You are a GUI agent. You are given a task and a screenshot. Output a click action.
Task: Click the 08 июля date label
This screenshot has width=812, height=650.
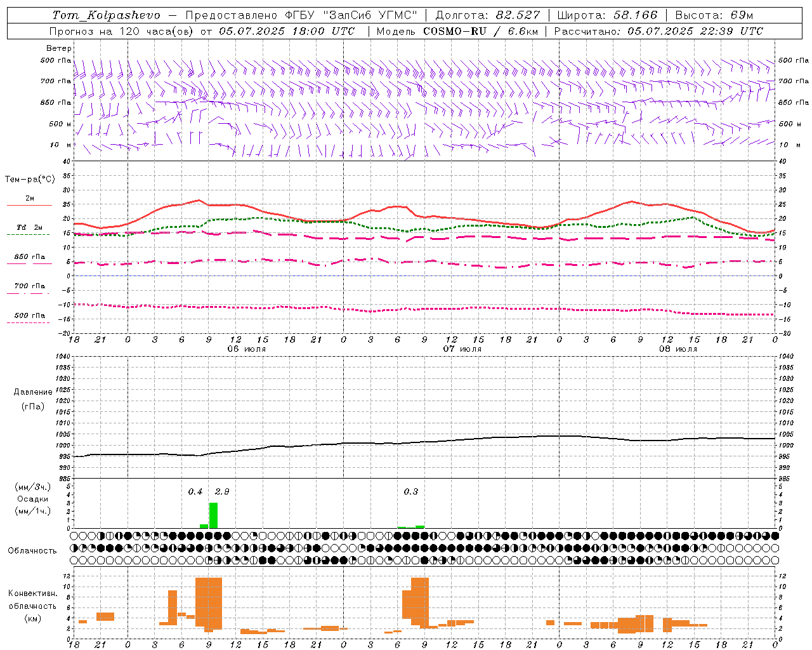[678, 349]
